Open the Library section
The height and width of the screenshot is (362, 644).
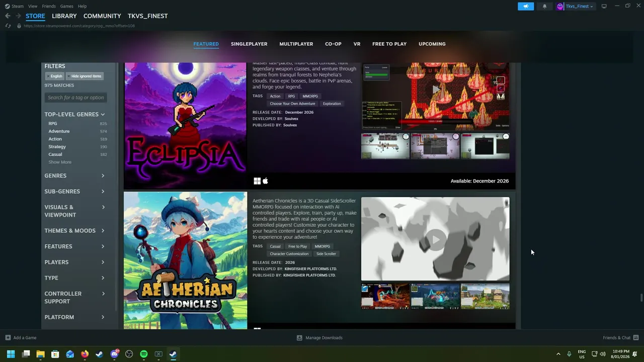pos(64,16)
